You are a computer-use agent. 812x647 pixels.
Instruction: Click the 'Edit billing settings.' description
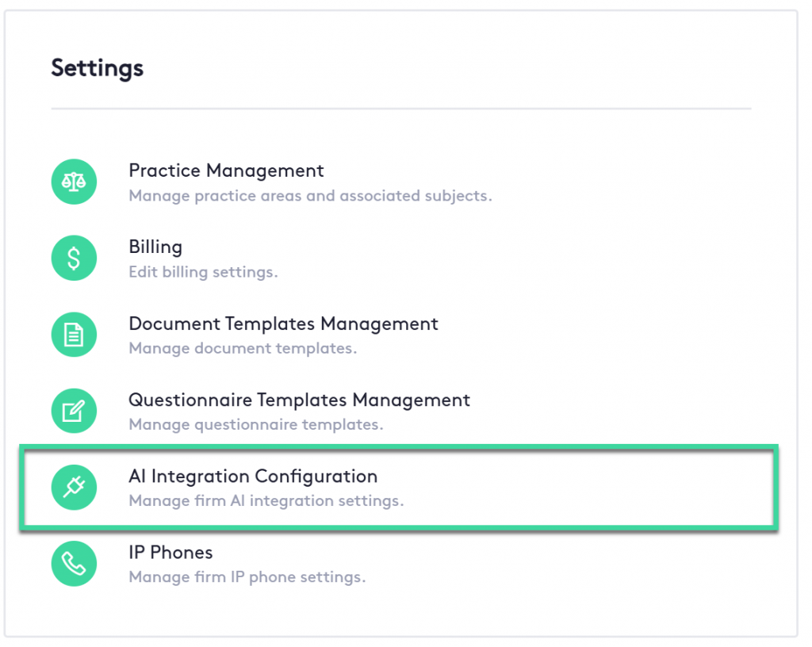coord(203,272)
